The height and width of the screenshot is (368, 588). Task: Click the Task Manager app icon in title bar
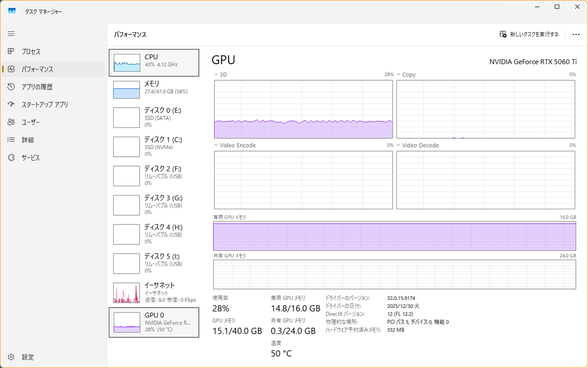click(x=12, y=11)
